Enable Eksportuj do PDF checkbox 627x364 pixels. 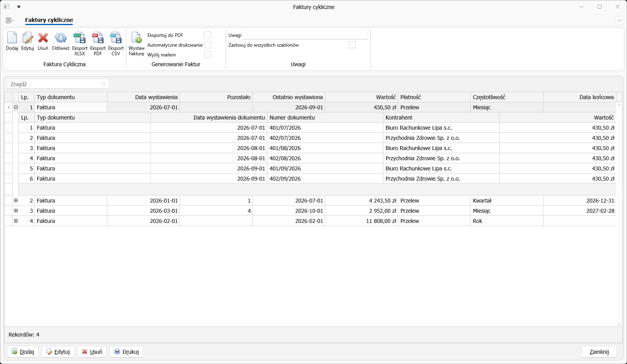click(208, 35)
